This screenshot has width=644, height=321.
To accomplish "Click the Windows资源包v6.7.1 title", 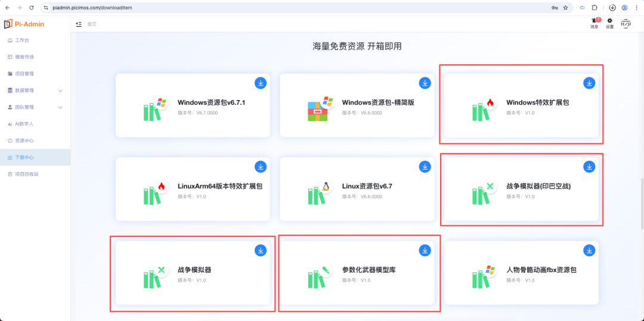I will (x=211, y=102).
